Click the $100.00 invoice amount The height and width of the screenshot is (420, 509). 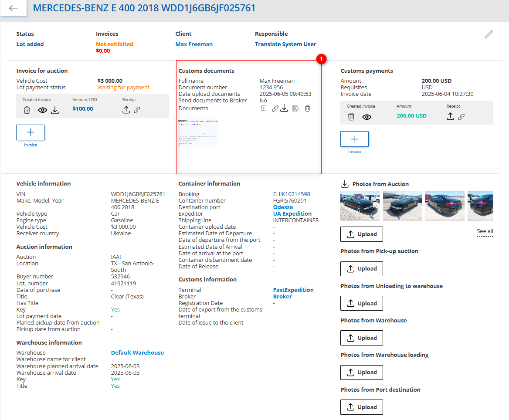click(x=83, y=109)
